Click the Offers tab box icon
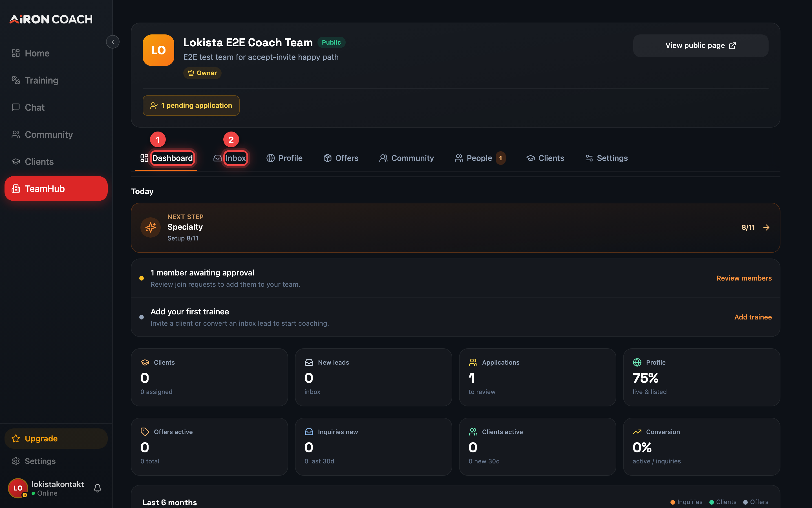This screenshot has width=812, height=508. (328, 158)
